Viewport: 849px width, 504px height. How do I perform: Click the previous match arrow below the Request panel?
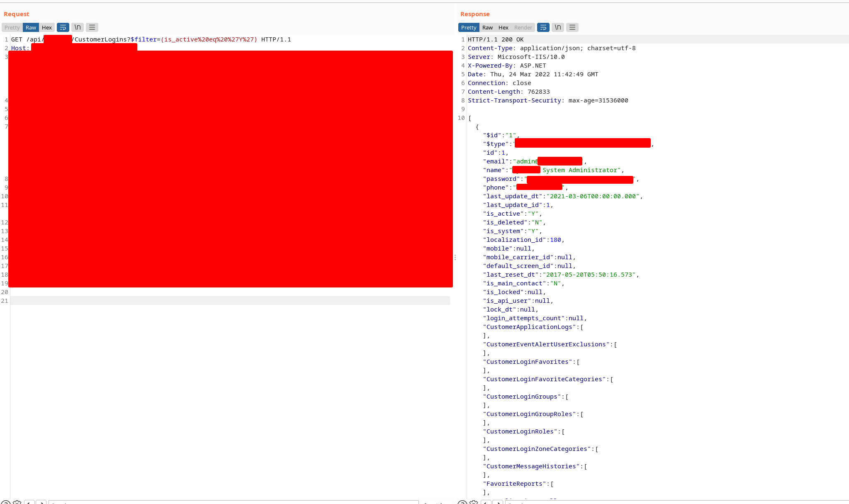tap(29, 502)
